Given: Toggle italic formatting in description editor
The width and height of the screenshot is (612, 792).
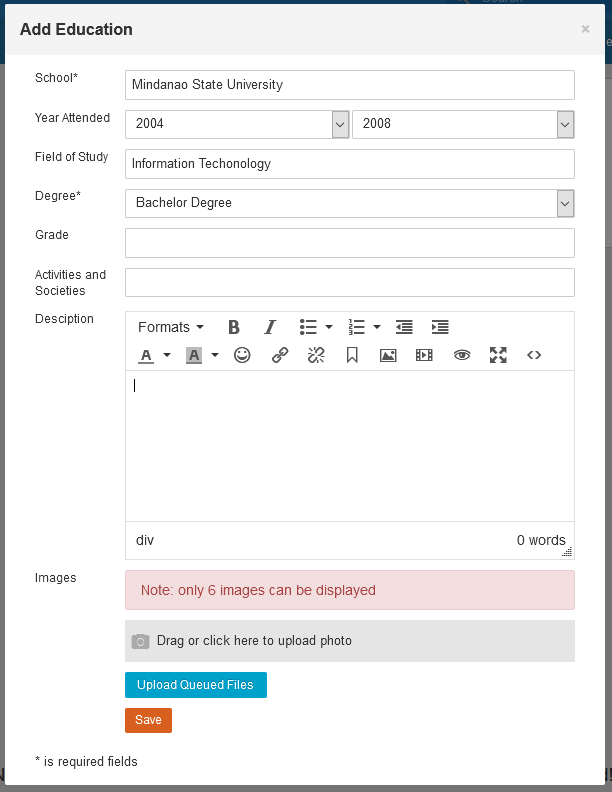Looking at the screenshot, I should coord(269,327).
